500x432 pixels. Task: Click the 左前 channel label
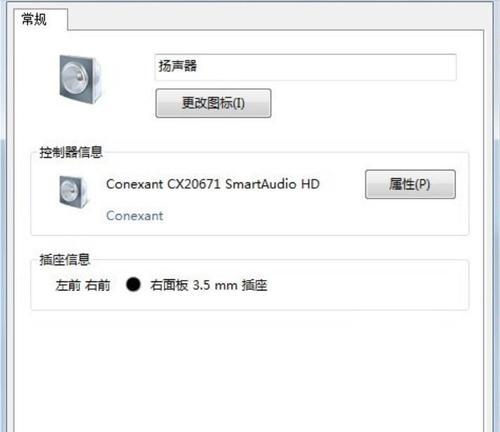point(68,285)
